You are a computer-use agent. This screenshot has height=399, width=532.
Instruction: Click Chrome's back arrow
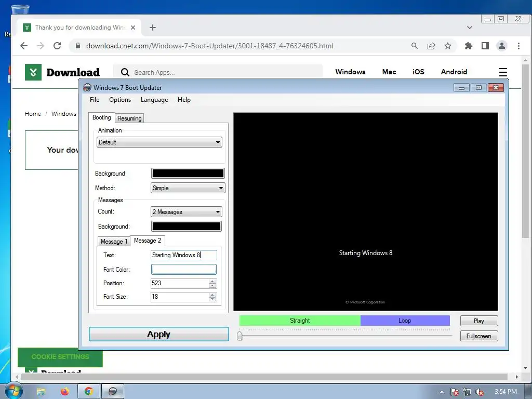24,46
